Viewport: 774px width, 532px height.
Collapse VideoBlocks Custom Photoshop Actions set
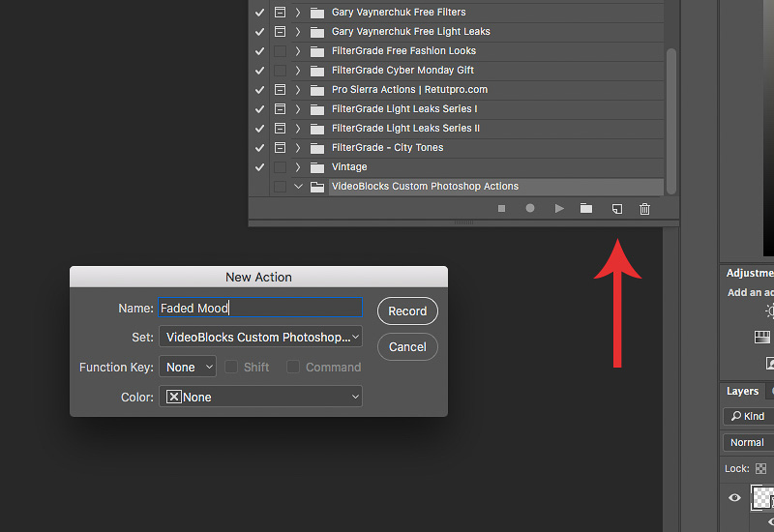pyautogui.click(x=298, y=186)
